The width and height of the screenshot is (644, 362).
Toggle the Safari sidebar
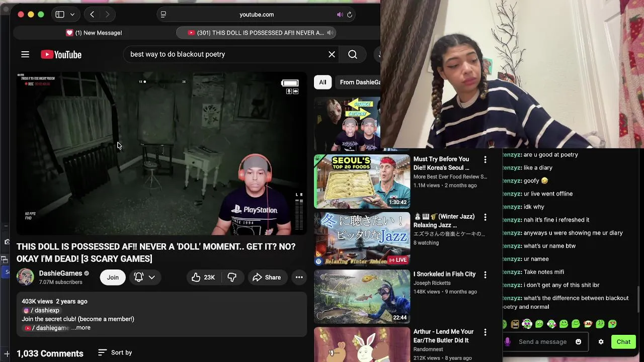point(60,15)
